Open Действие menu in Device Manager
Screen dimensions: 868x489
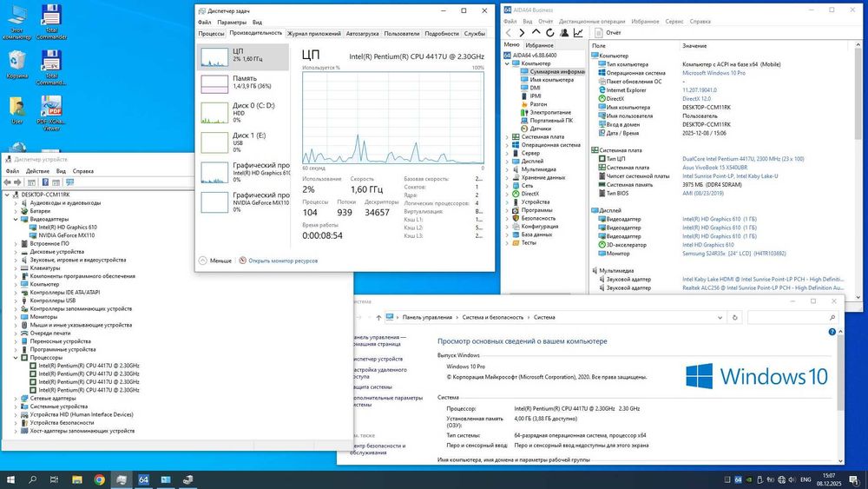[x=37, y=171]
